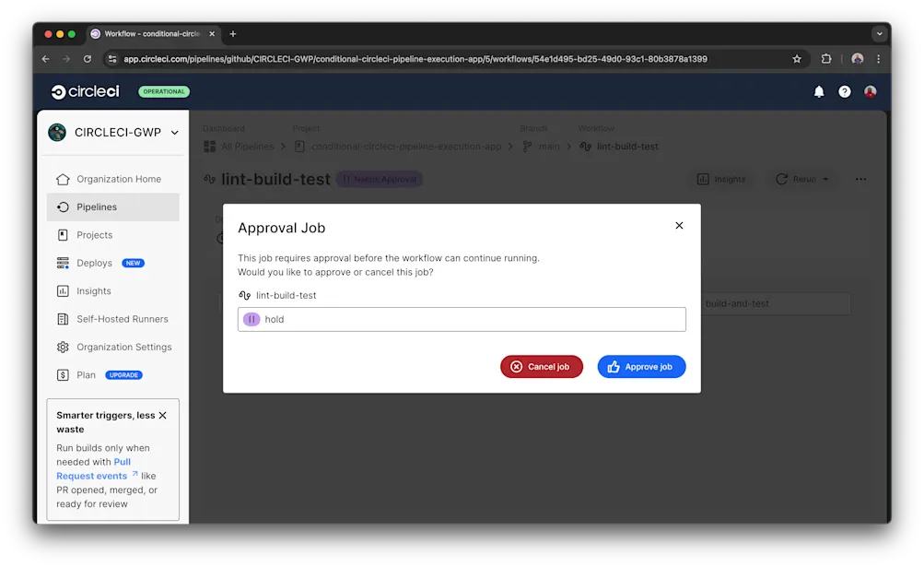Click the build-and-test job node
The image size is (924, 567).
776,304
